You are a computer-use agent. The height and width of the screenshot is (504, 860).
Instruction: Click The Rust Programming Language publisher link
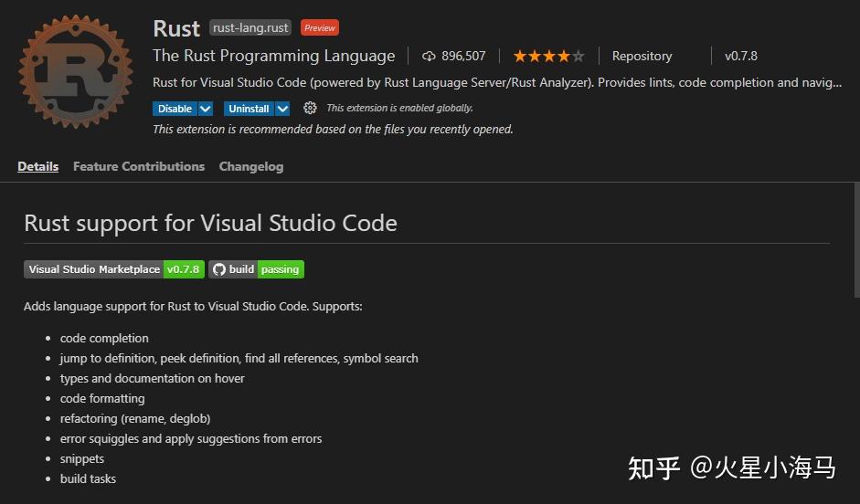coord(273,56)
